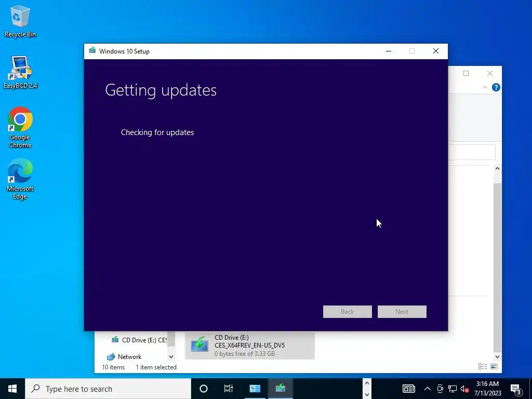Viewport: 532px width, 399px height.
Task: Open the Windows Start menu
Action: tap(12, 389)
